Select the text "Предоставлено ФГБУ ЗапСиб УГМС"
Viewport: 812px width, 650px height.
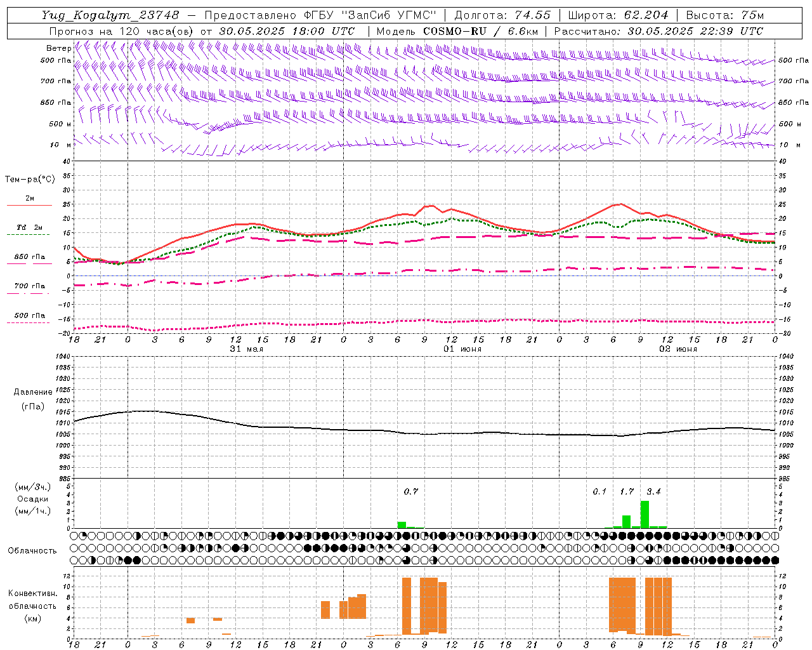pyautogui.click(x=320, y=15)
